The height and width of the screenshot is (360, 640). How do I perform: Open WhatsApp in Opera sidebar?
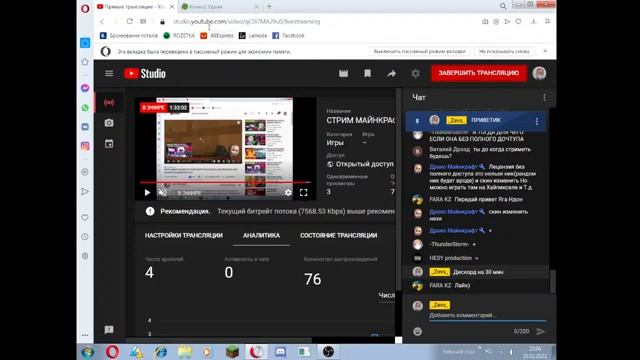click(x=85, y=108)
